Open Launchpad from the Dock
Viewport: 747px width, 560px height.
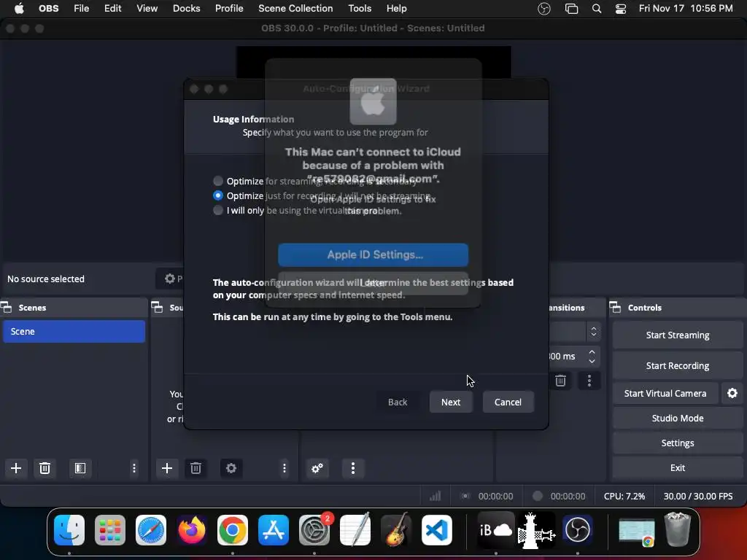point(110,530)
